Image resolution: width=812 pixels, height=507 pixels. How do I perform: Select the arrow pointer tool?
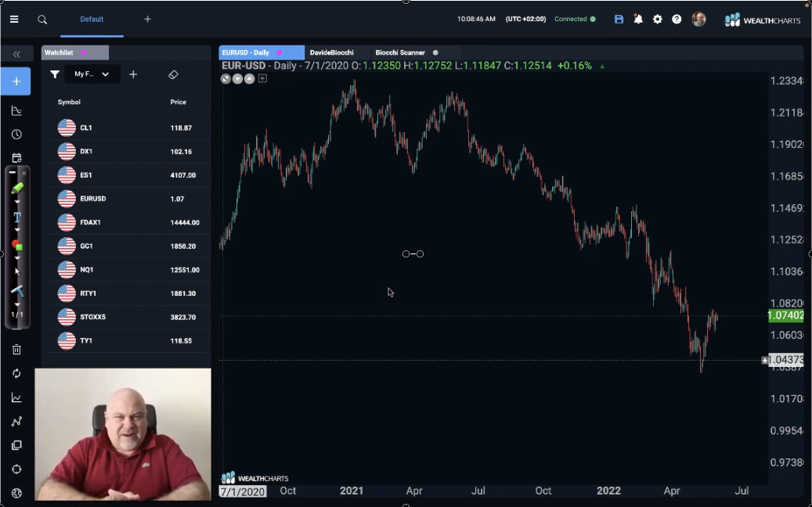(17, 271)
